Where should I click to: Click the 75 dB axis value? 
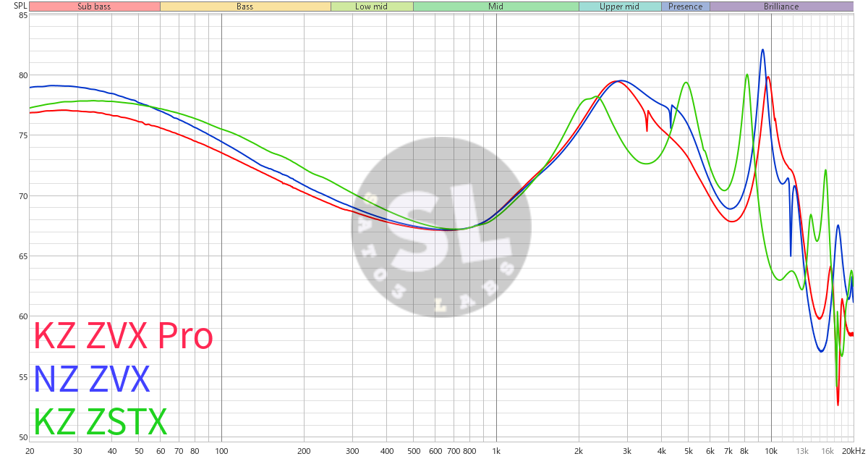point(22,135)
